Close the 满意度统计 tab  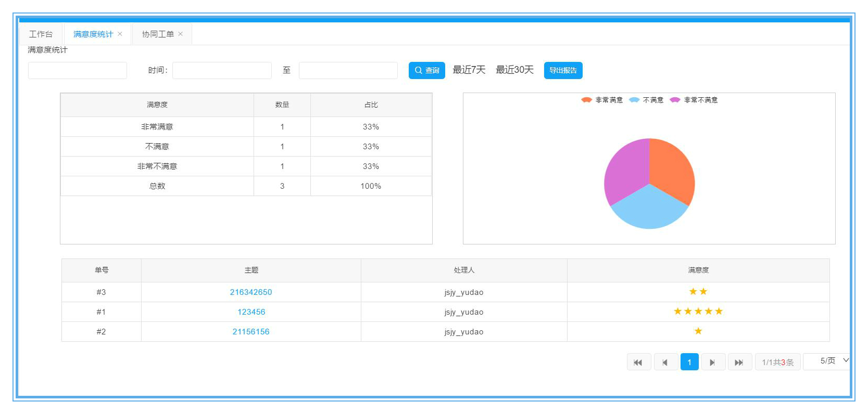point(120,34)
